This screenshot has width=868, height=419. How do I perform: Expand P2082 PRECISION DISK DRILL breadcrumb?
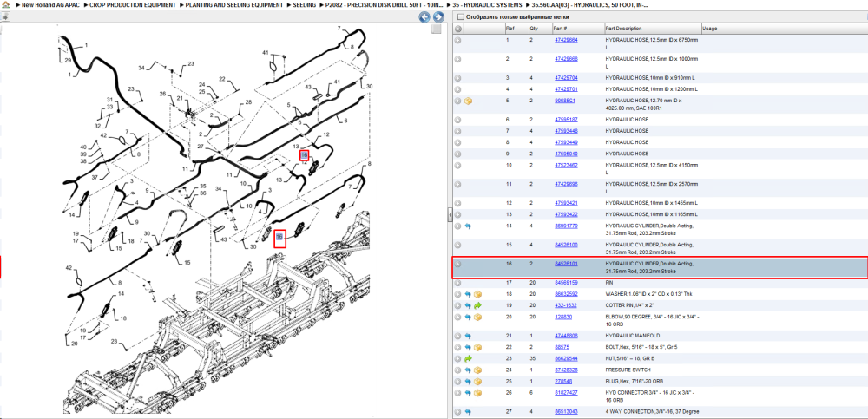point(322,5)
